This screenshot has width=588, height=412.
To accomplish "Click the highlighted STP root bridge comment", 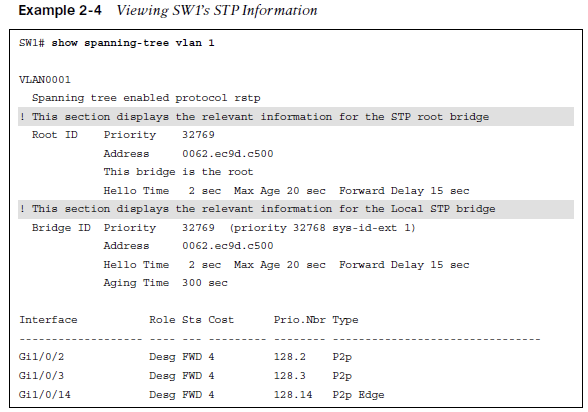I will click(x=296, y=117).
